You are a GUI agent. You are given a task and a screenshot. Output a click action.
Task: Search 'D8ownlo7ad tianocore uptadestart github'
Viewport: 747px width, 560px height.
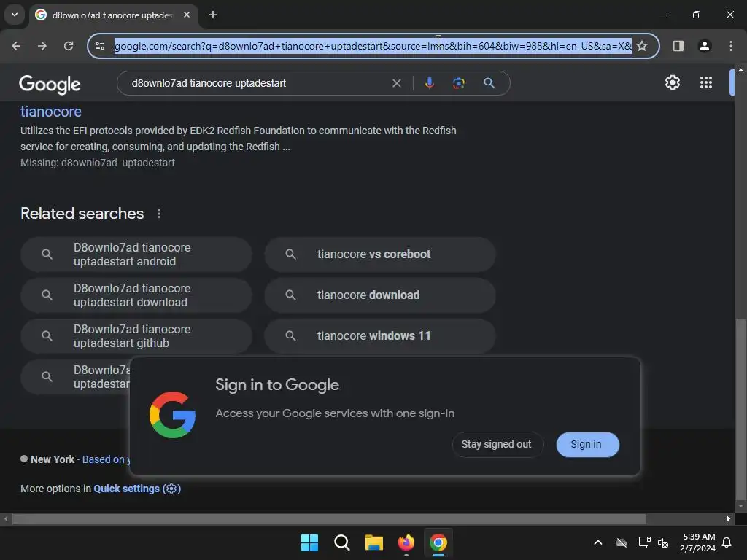[136, 336]
